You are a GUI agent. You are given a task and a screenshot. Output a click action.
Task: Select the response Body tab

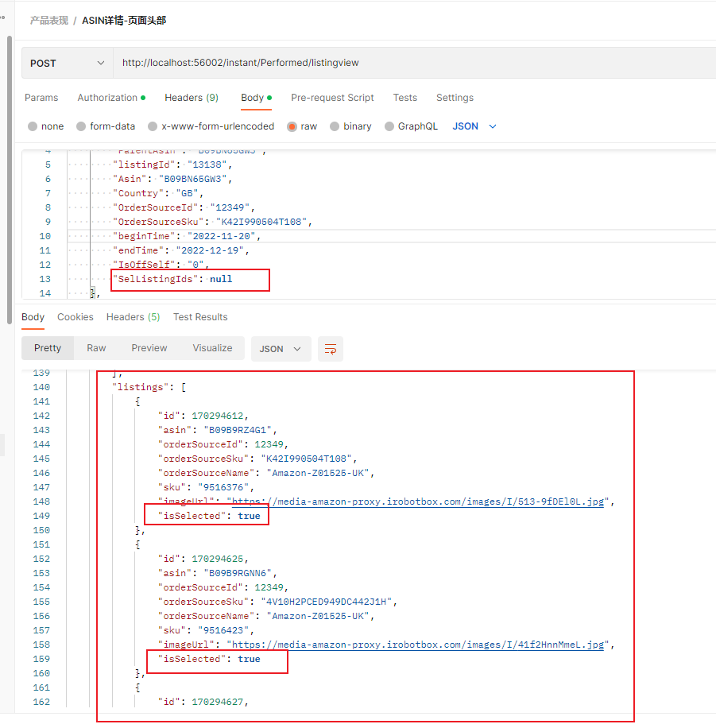[x=33, y=316]
